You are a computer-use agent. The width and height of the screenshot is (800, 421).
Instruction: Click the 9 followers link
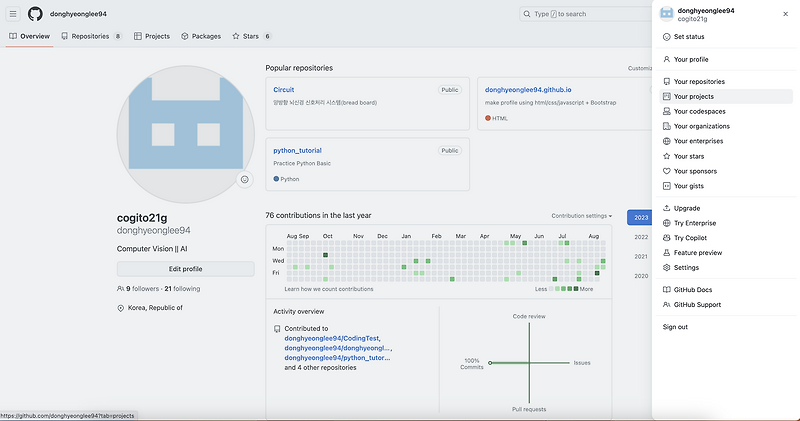pos(143,289)
